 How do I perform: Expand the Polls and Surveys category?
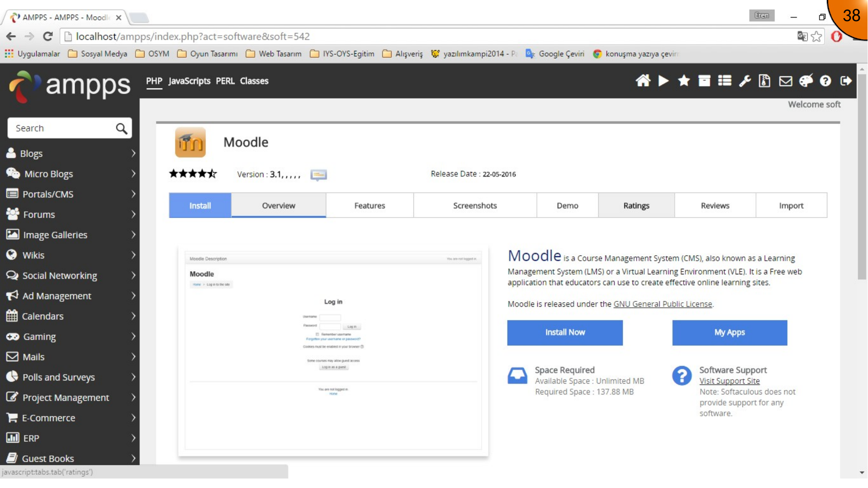point(70,377)
